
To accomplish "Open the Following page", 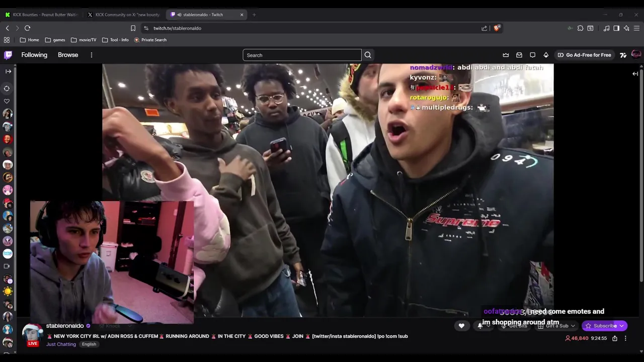I will tap(34, 55).
